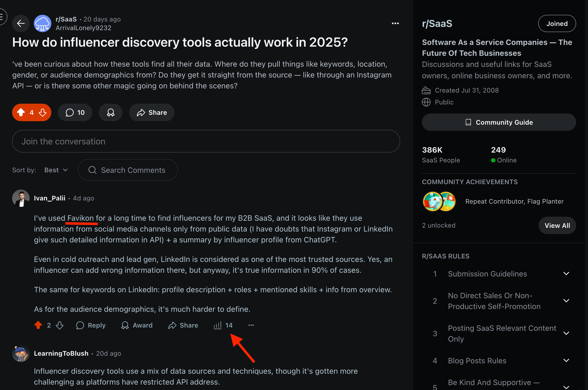Upvote the post with 4 votes
Viewport: 588px width, 390px height.
pos(21,112)
